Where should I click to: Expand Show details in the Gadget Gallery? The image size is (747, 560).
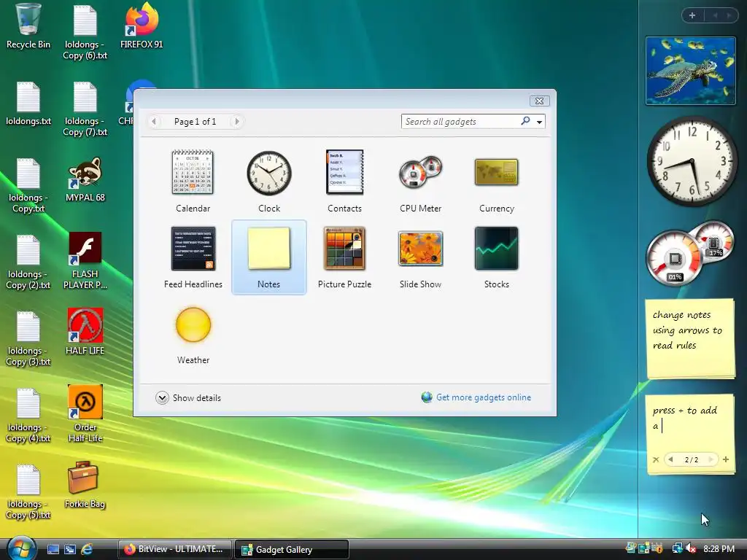188,397
